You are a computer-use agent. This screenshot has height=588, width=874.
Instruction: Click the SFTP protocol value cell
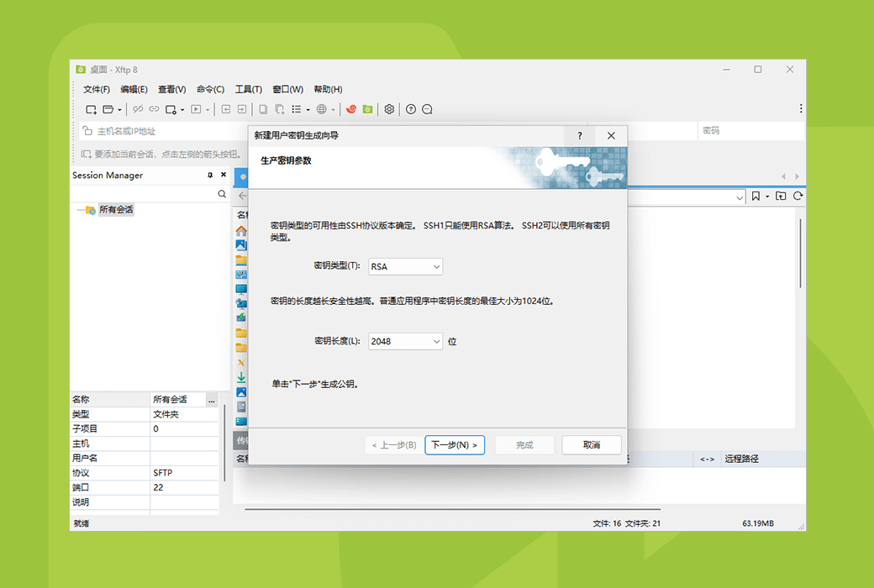(184, 473)
